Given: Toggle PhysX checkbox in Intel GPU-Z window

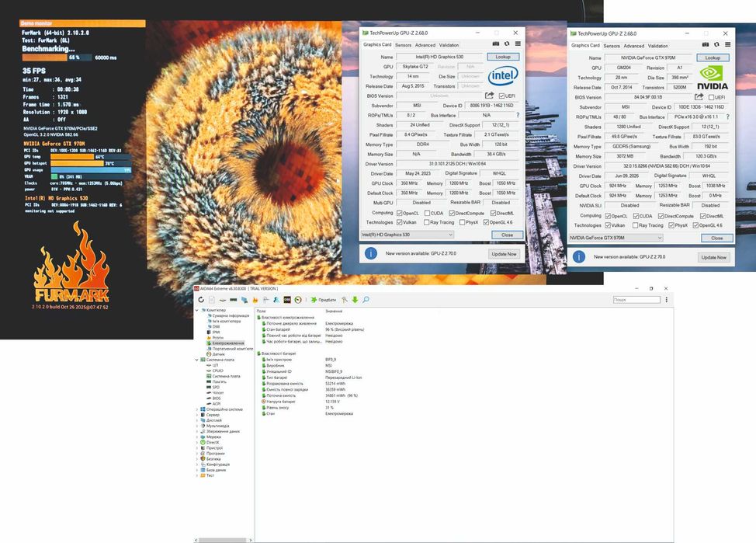Looking at the screenshot, I should tap(463, 222).
